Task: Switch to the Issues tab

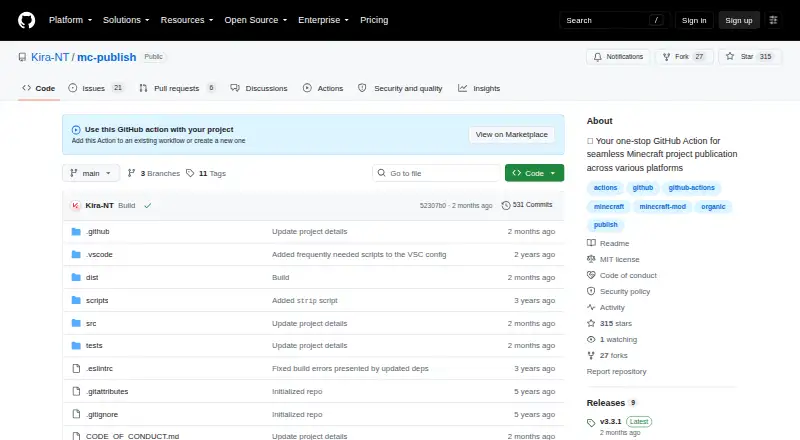Action: click(96, 88)
